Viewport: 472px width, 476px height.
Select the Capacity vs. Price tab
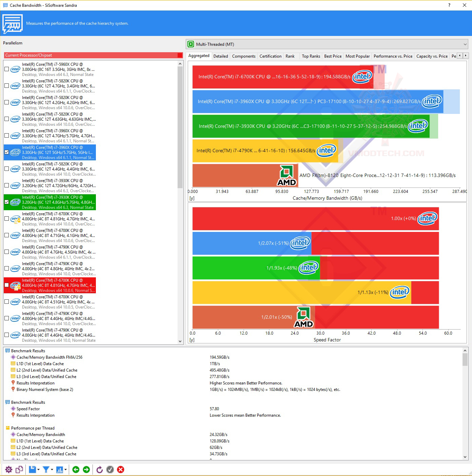coord(432,56)
